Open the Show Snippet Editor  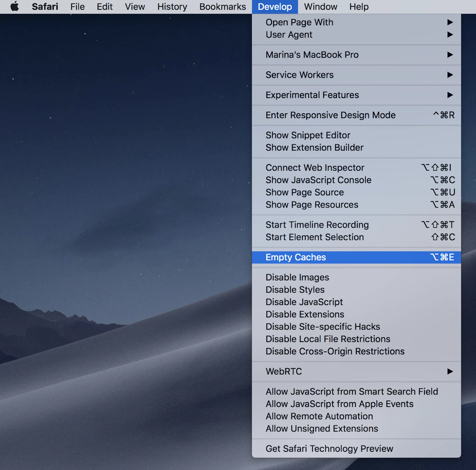(308, 135)
